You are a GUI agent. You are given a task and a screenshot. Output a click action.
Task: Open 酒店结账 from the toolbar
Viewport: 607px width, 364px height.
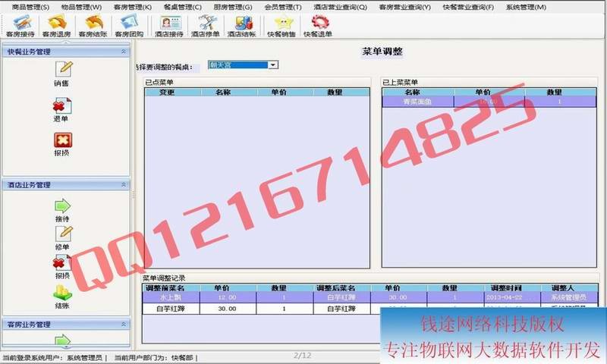[x=242, y=26]
